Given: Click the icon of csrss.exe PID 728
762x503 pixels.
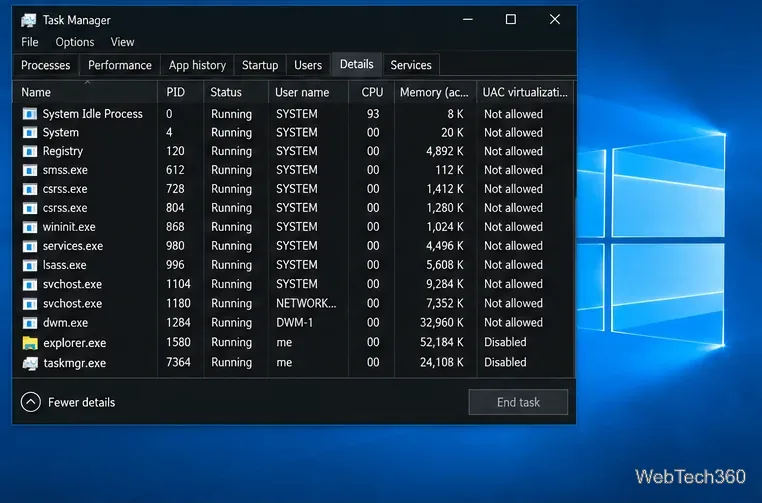Looking at the screenshot, I should coord(30,189).
